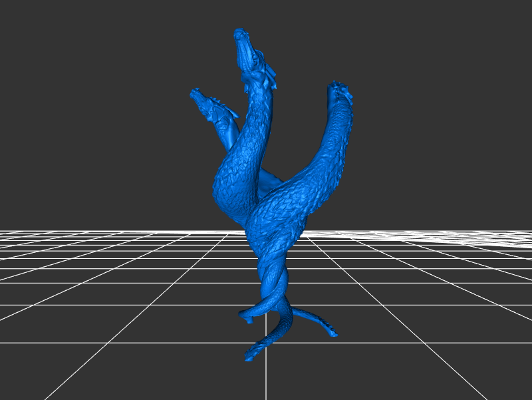The image size is (532, 400).
Task: Select the left-pointing tail tip
Action: coord(245,317)
